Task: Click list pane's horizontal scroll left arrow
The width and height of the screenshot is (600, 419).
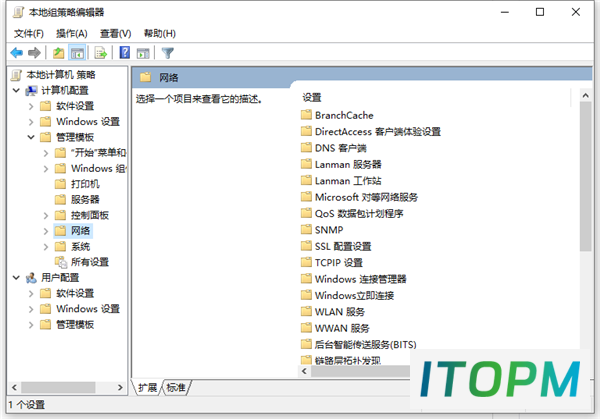Action: [x=304, y=371]
